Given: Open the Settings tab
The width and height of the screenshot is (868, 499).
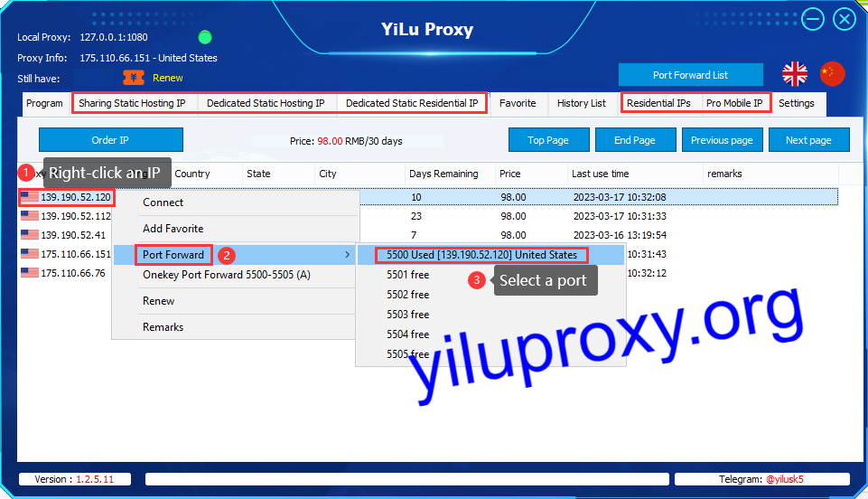Looking at the screenshot, I should pyautogui.click(x=796, y=104).
